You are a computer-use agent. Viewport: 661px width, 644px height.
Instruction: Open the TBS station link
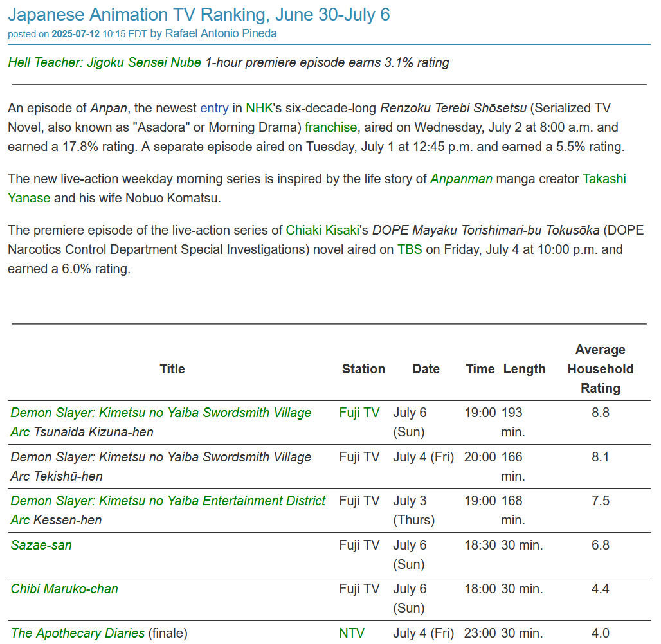point(410,249)
